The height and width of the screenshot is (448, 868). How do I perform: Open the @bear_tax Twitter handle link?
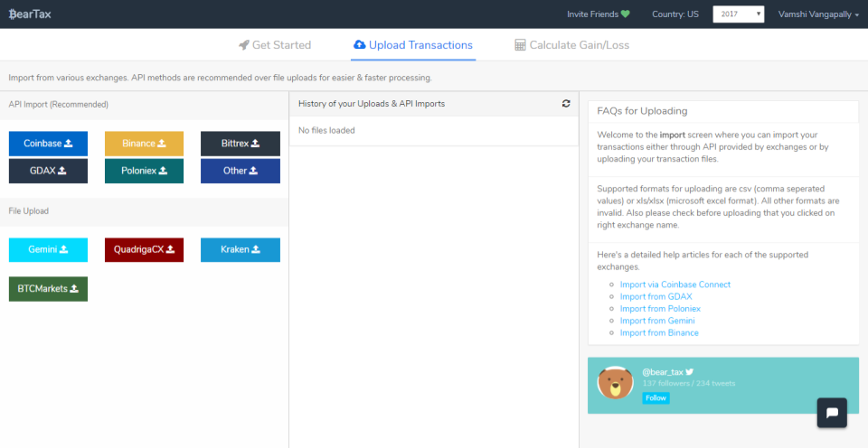coord(667,372)
